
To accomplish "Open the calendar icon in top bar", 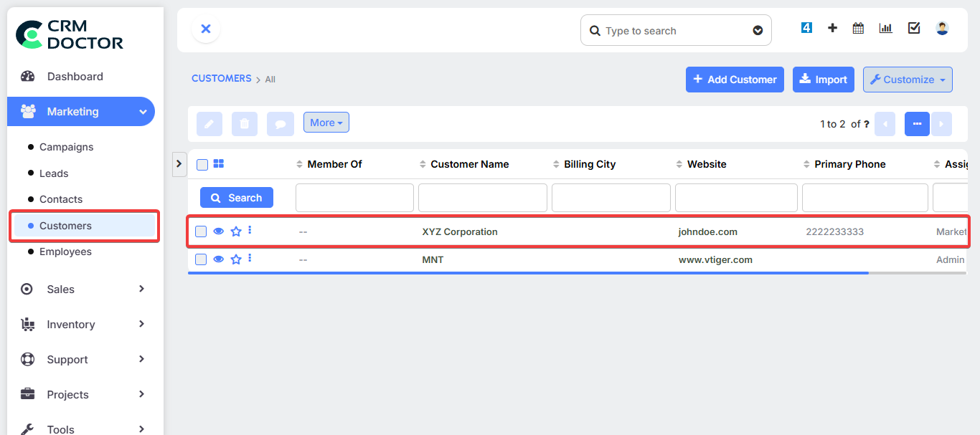I will tap(858, 29).
